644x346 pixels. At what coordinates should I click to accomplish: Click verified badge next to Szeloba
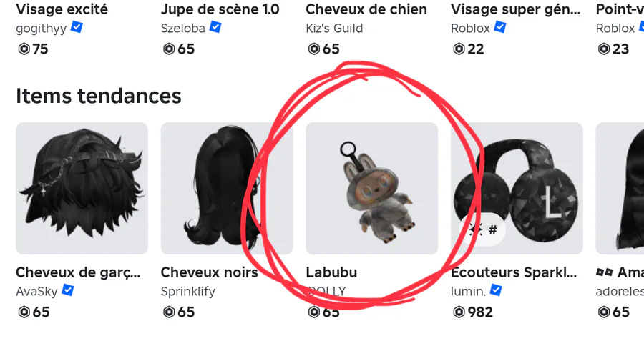215,27
